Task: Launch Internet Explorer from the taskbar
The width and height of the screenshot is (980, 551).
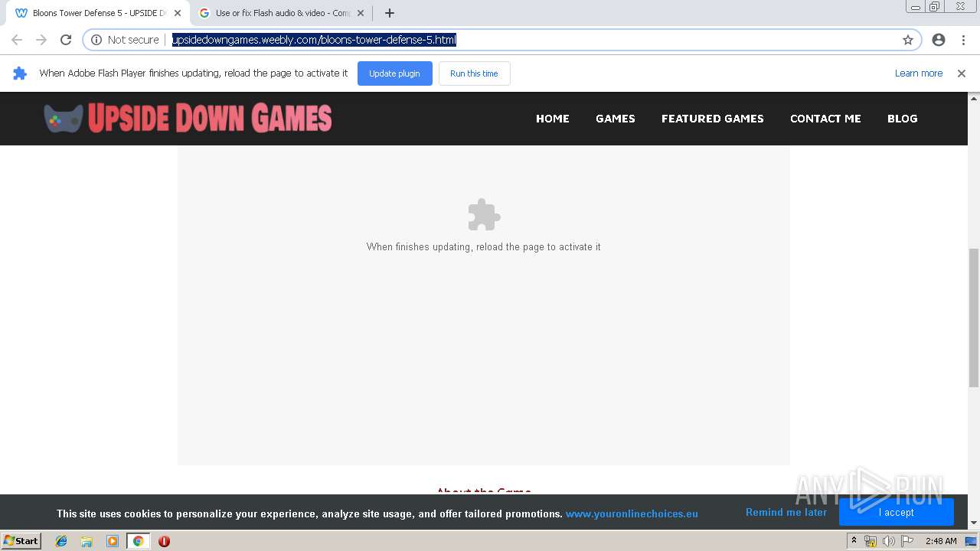Action: coord(61,541)
